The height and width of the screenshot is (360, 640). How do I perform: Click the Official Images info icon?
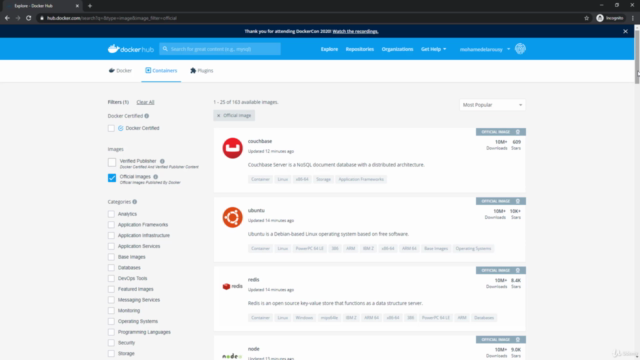156,177
